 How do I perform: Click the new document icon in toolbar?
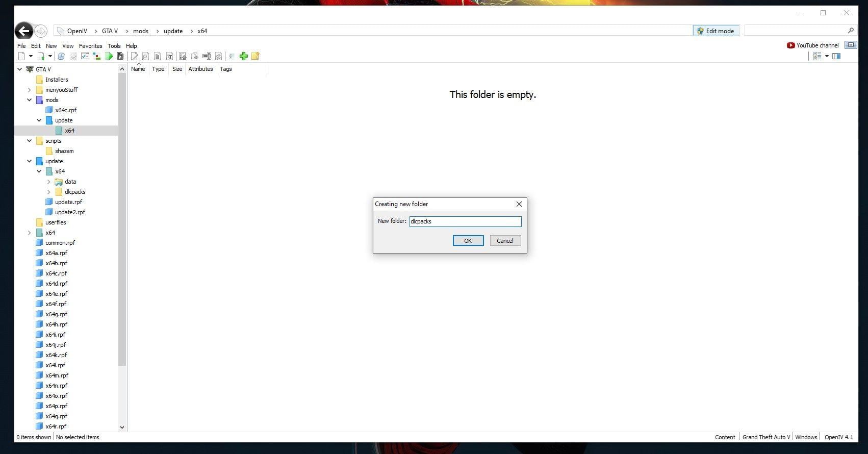coord(21,56)
